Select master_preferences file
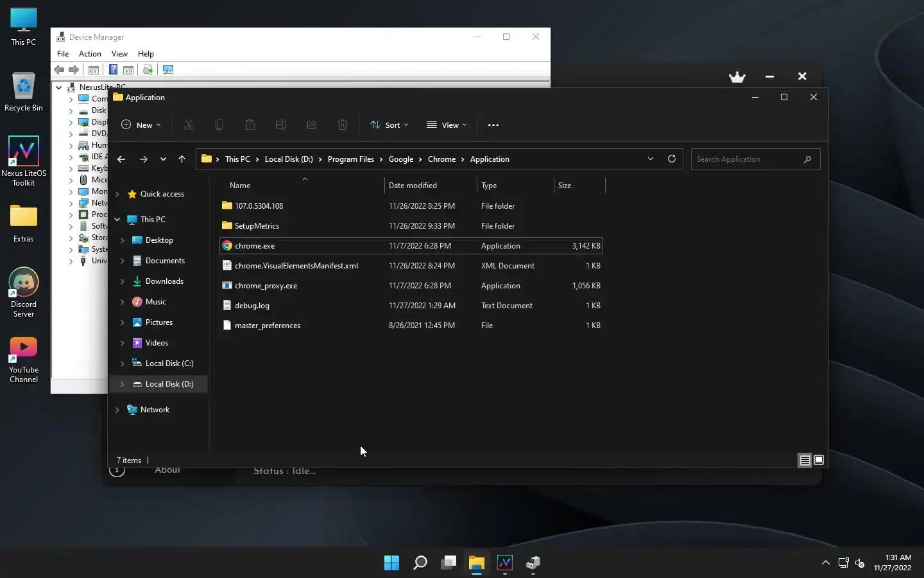This screenshot has height=578, width=924. (x=411, y=326)
